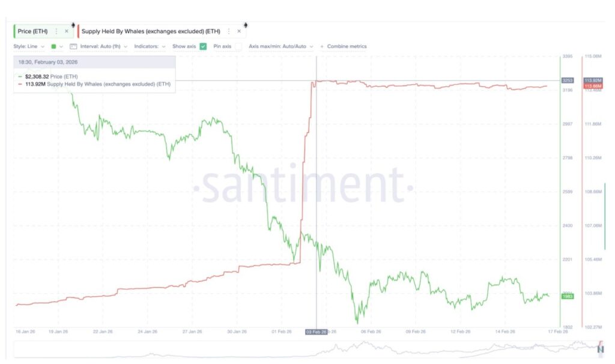Image resolution: width=615 pixels, height=364 pixels.
Task: Click the Combine metrics button
Action: tap(347, 46)
